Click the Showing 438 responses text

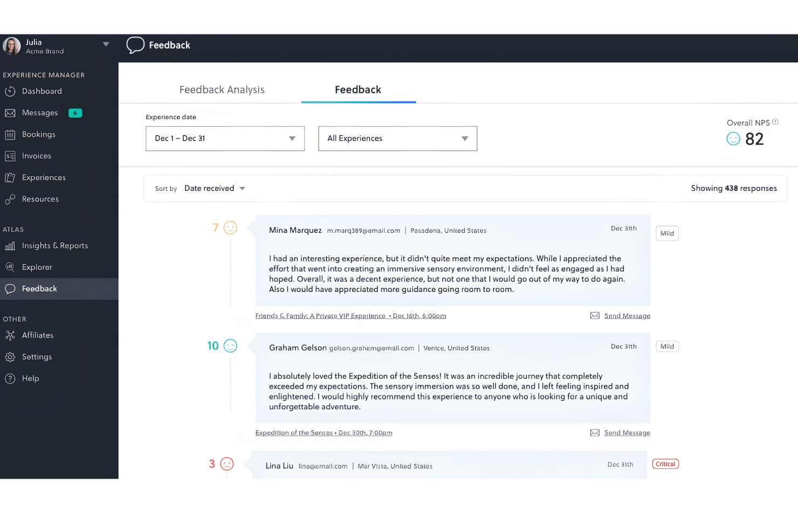pos(734,188)
